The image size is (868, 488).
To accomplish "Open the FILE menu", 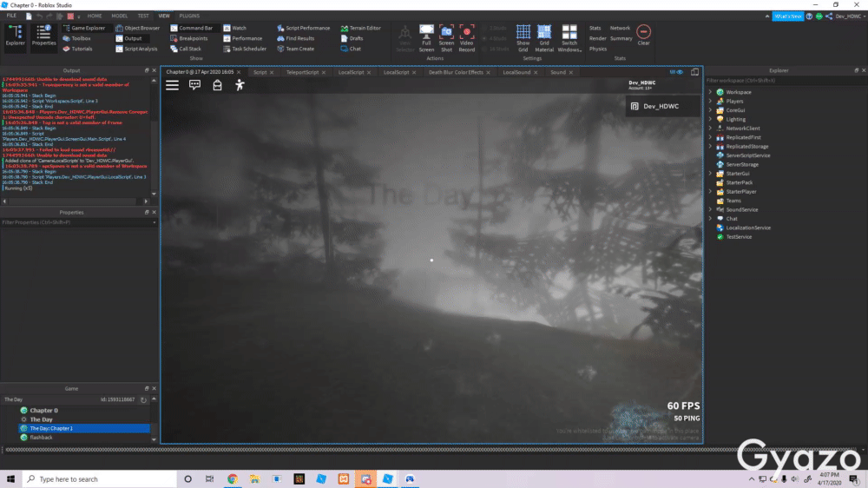I will [11, 16].
